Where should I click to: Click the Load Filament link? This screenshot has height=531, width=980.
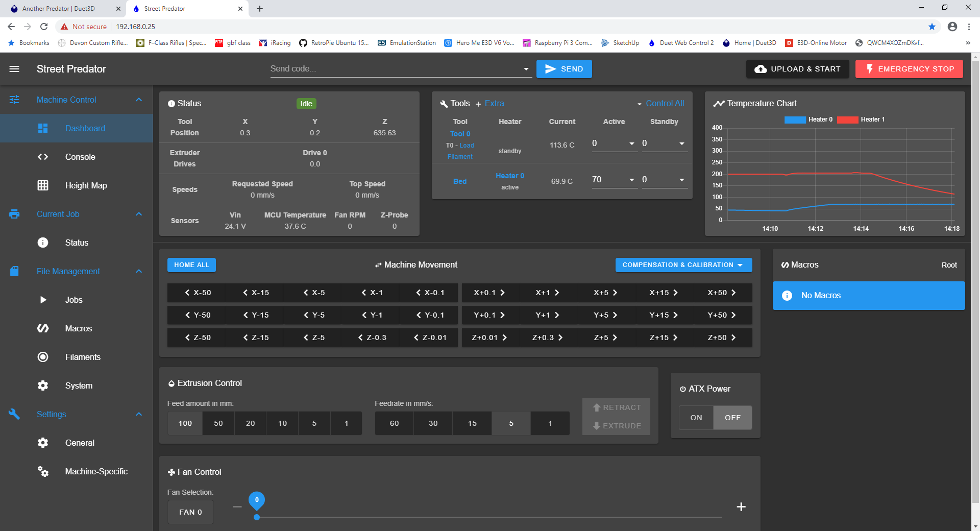460,151
